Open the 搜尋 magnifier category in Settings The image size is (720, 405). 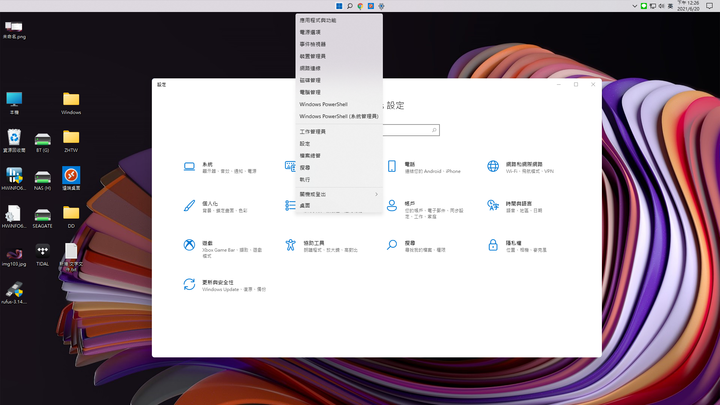pos(416,246)
